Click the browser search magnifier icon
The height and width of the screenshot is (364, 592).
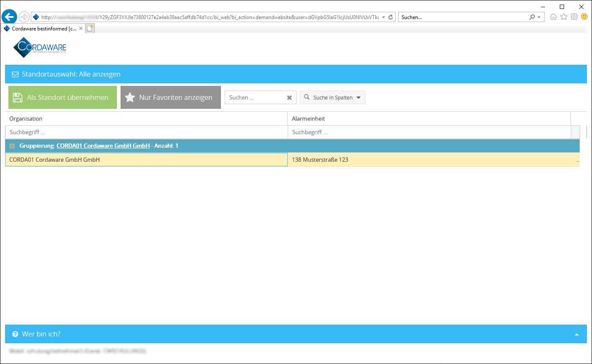[532, 17]
